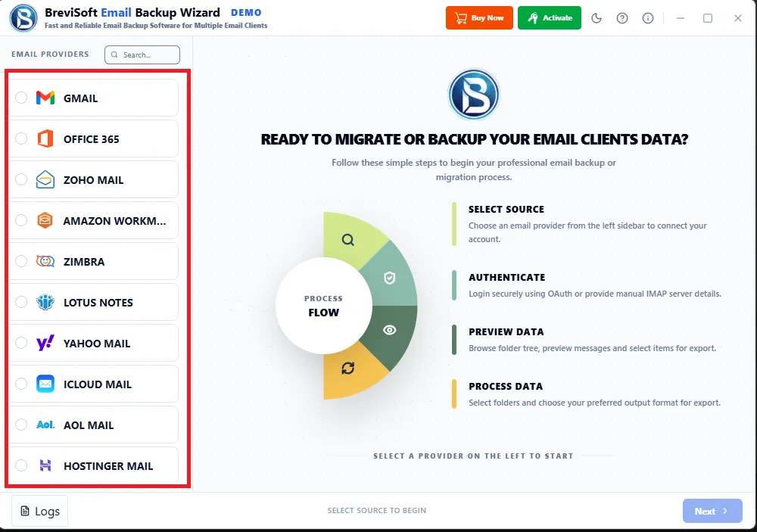Open the Logs button
Image resolution: width=757 pixels, height=532 pixels.
click(x=39, y=511)
